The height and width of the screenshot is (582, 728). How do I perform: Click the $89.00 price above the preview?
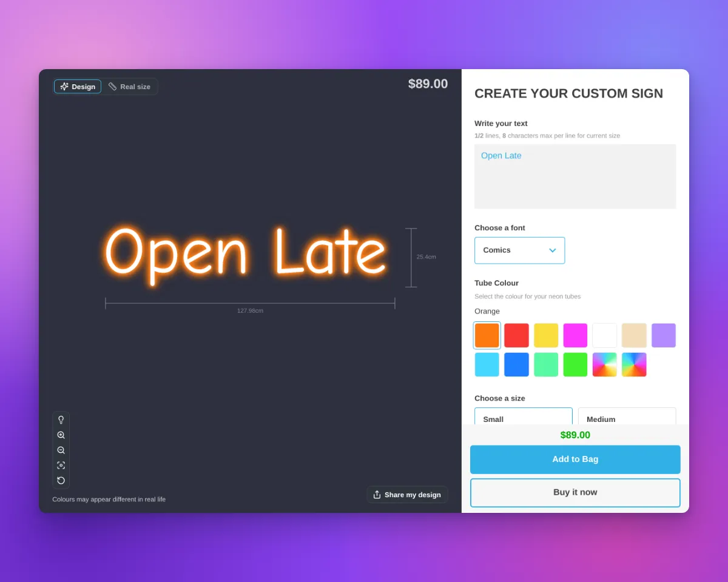point(428,84)
